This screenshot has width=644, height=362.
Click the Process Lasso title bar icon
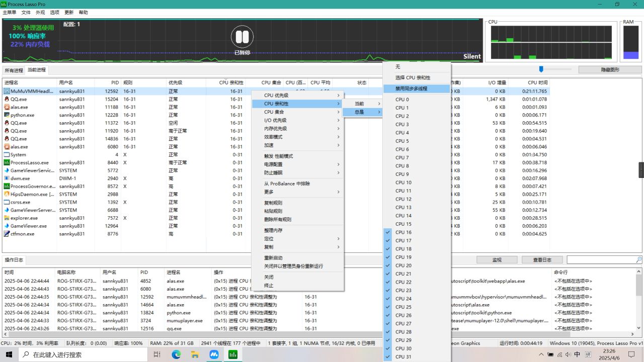click(4, 4)
